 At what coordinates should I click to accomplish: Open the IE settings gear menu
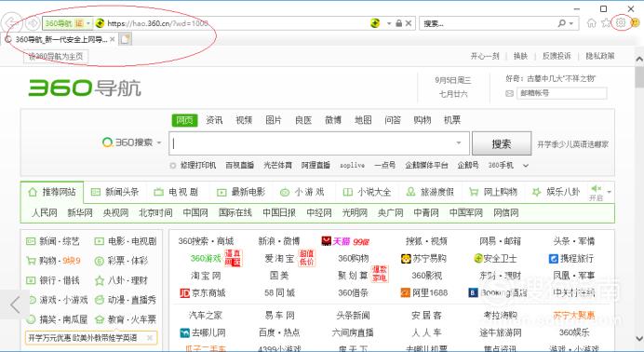621,23
